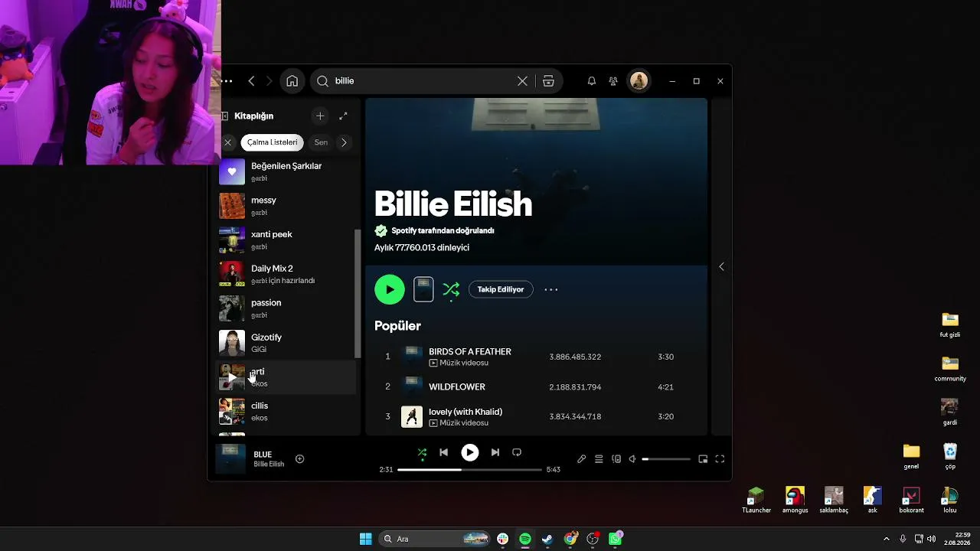
Task: Resume playback with player play button
Action: (470, 452)
